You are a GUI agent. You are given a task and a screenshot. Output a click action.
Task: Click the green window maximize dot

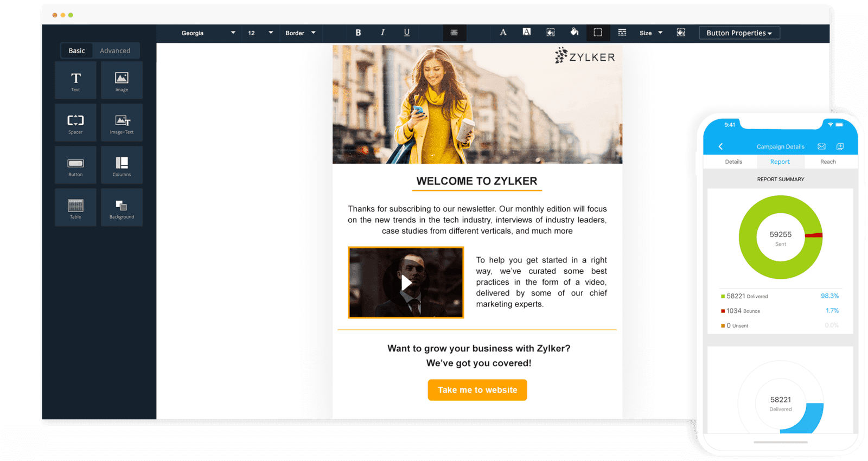pyautogui.click(x=71, y=15)
